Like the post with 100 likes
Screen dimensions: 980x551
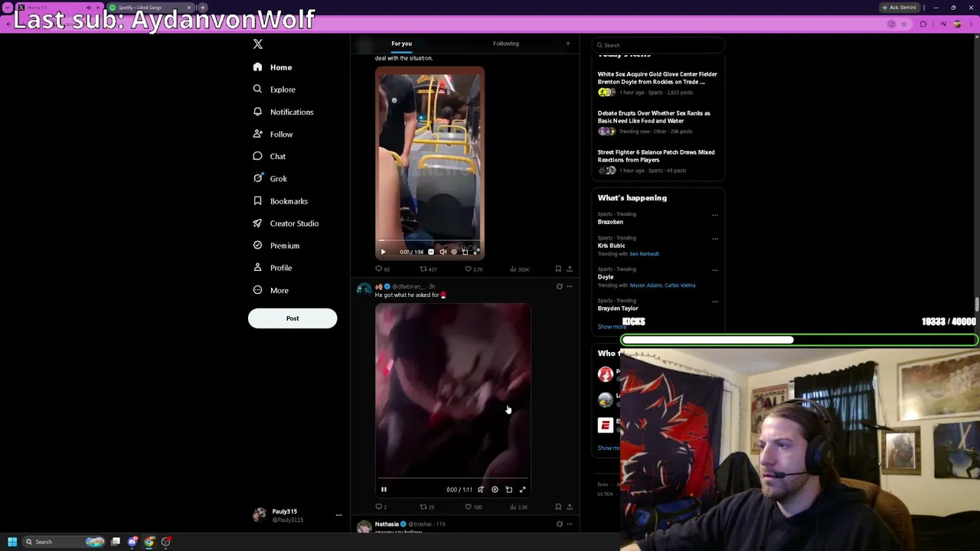tap(473, 507)
